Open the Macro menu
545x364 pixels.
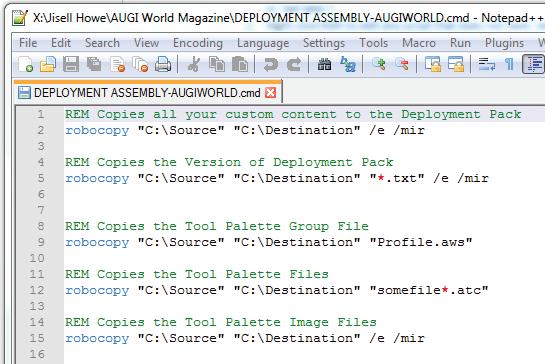(419, 43)
